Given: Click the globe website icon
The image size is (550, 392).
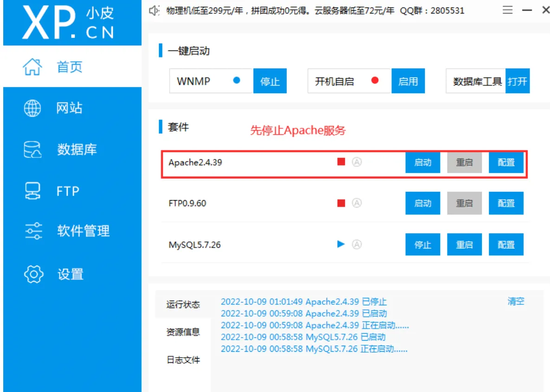Looking at the screenshot, I should coord(32,108).
